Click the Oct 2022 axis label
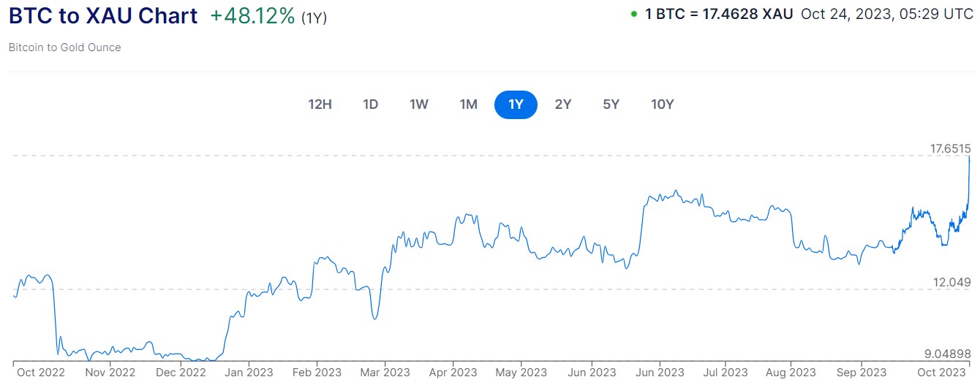The height and width of the screenshot is (385, 980). click(40, 373)
